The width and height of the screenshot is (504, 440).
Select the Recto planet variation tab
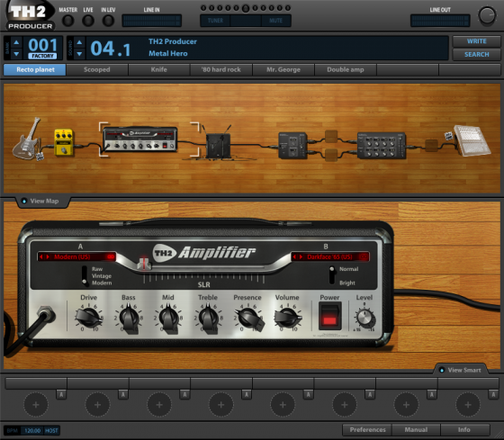pyautogui.click(x=35, y=70)
